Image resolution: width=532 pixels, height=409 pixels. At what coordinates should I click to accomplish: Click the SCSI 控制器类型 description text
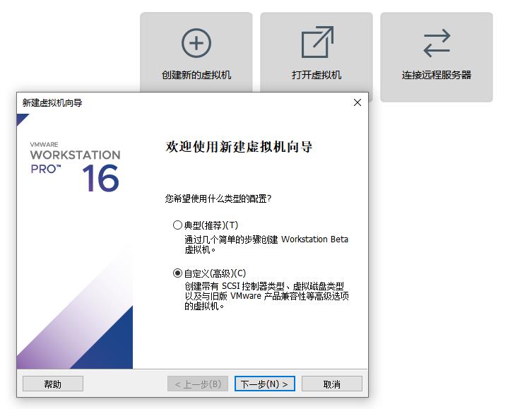[x=266, y=296]
